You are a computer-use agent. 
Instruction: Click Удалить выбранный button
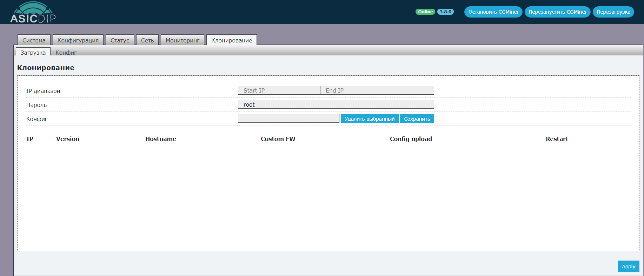coord(370,119)
